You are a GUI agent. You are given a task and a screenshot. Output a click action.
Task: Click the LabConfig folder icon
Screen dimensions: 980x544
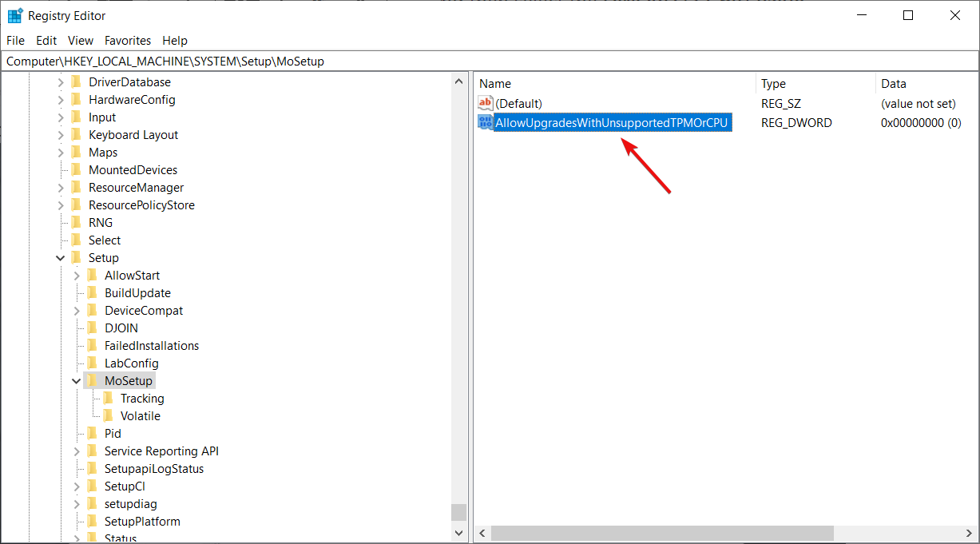[93, 363]
